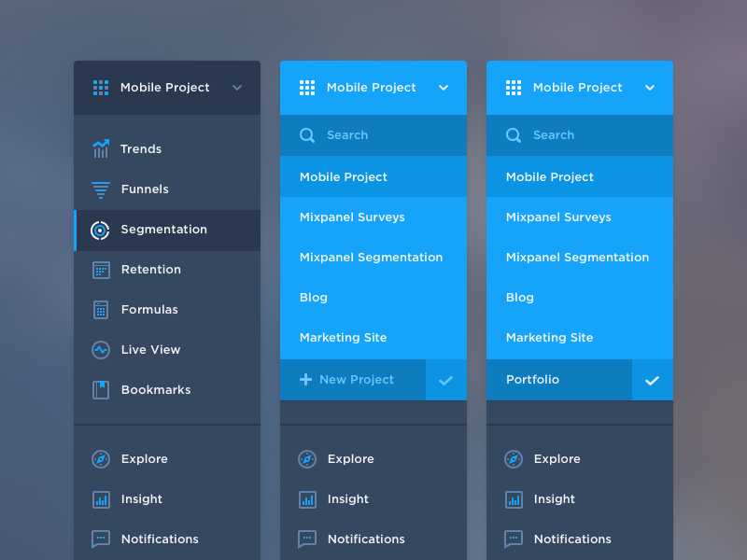Click Mobile Project title in right panel header

pos(577,88)
